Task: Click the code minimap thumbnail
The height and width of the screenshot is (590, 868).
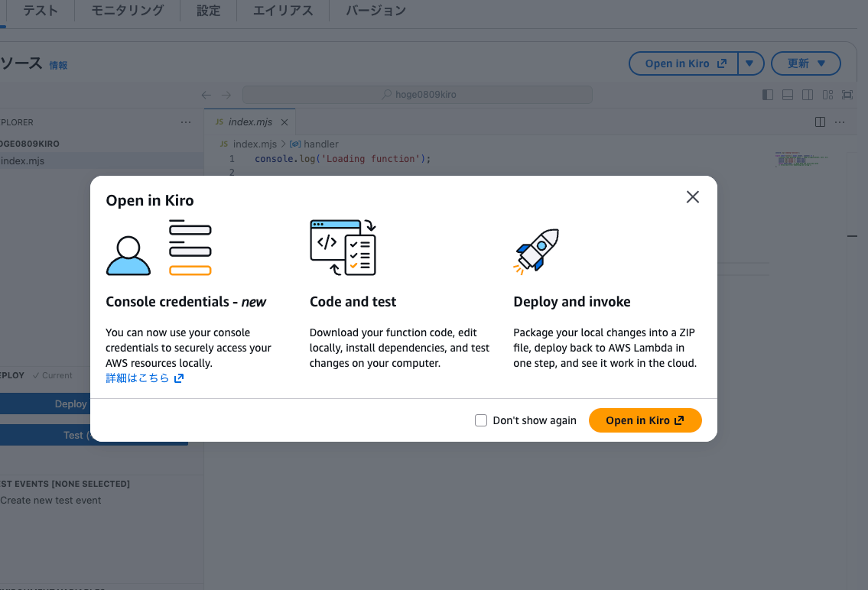Action: 801,159
